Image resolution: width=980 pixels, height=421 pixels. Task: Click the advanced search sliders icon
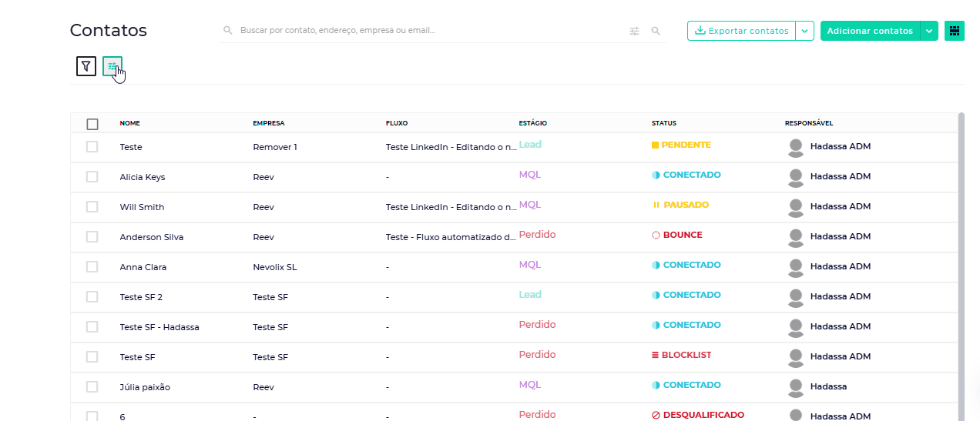634,31
